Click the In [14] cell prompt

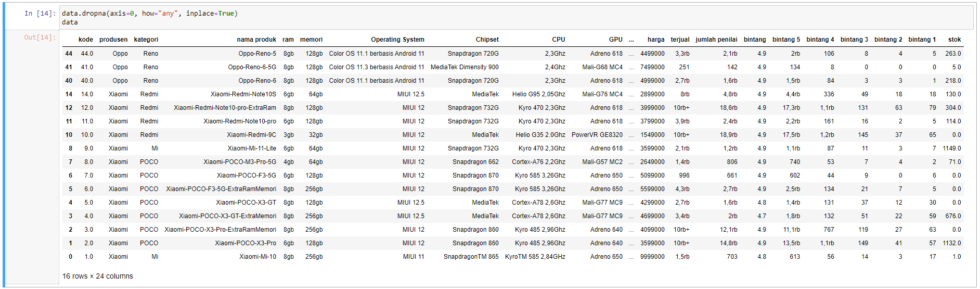tap(40, 14)
